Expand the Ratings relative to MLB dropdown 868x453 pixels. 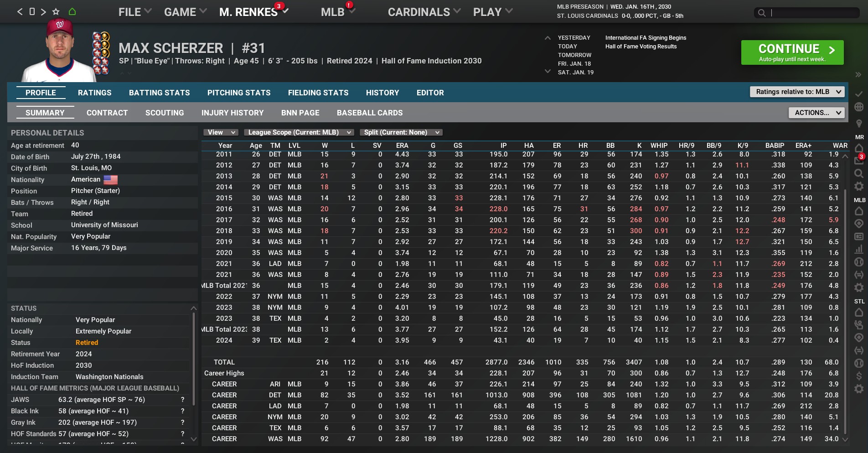click(797, 92)
